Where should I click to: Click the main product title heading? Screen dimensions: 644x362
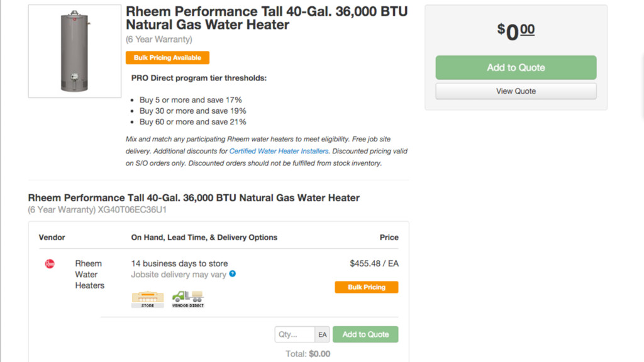click(267, 18)
